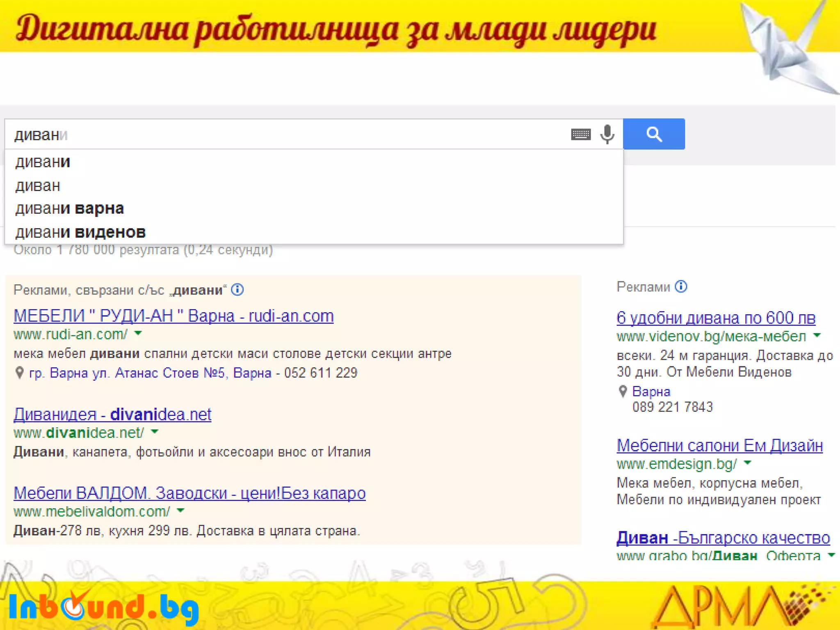
Task: Open dropdown arrow beside www.divanidea.net
Action: coord(155,431)
